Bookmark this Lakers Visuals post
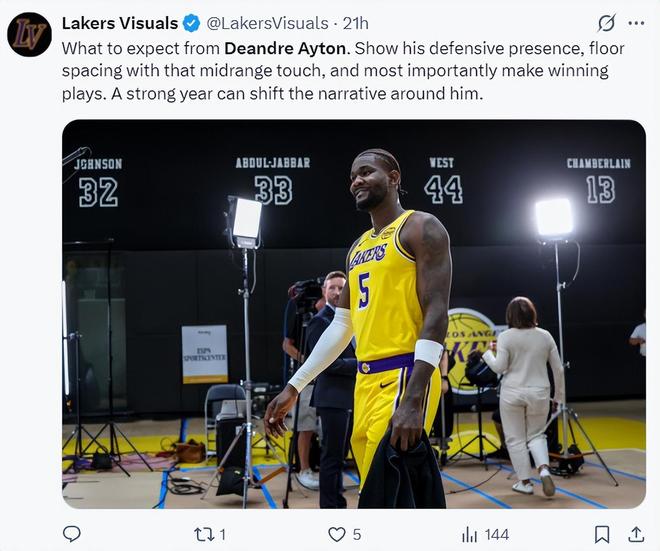660x551 pixels. tap(602, 534)
